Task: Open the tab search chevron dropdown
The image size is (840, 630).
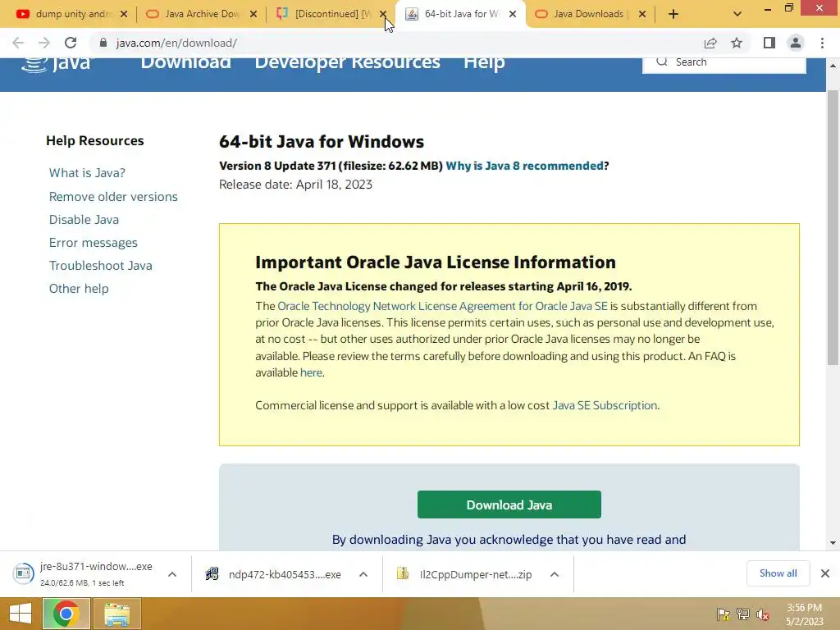Action: click(737, 14)
